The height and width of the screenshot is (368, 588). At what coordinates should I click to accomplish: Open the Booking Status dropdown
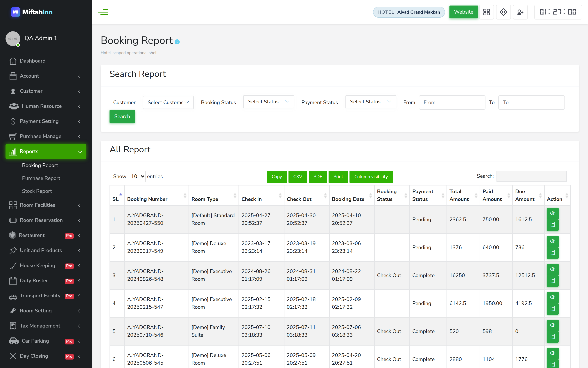click(x=268, y=102)
